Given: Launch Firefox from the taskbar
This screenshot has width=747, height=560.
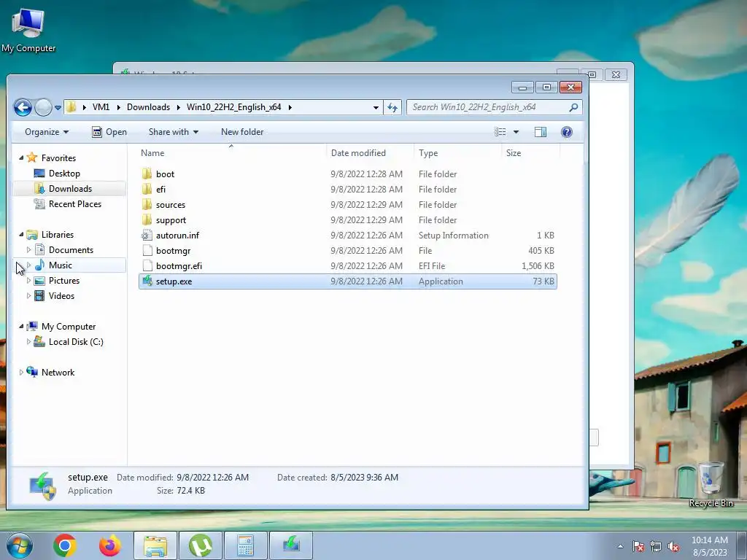Looking at the screenshot, I should click(x=109, y=545).
